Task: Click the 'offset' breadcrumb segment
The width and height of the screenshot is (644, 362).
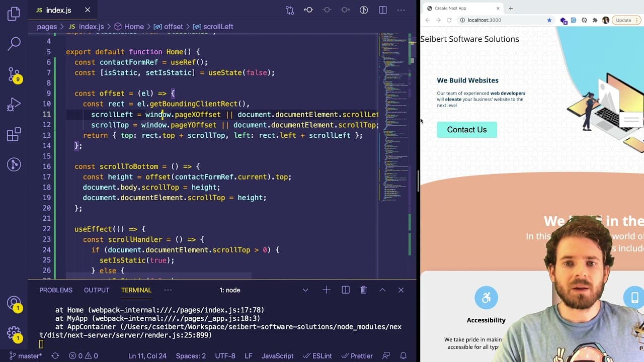Action: 169,27
